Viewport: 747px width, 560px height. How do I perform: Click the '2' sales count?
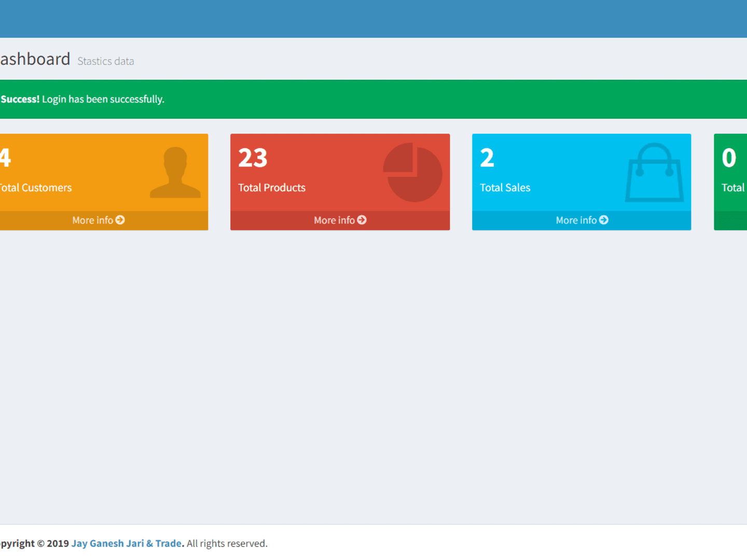[487, 158]
